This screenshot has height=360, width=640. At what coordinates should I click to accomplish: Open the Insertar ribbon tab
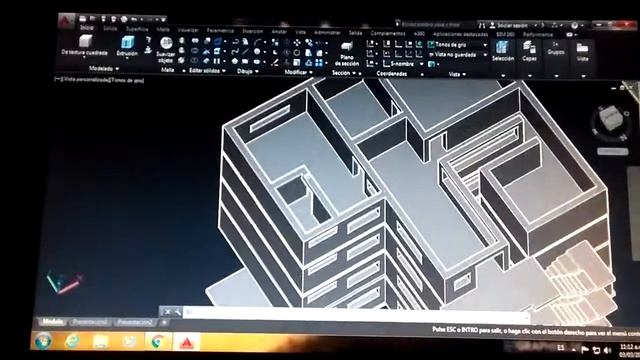[253, 31]
